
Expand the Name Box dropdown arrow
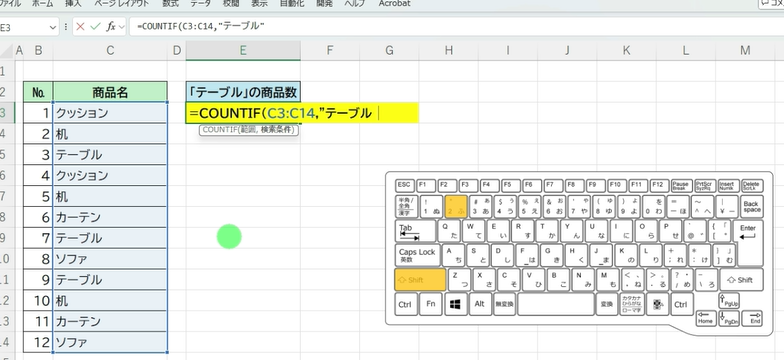pyautogui.click(x=53, y=27)
